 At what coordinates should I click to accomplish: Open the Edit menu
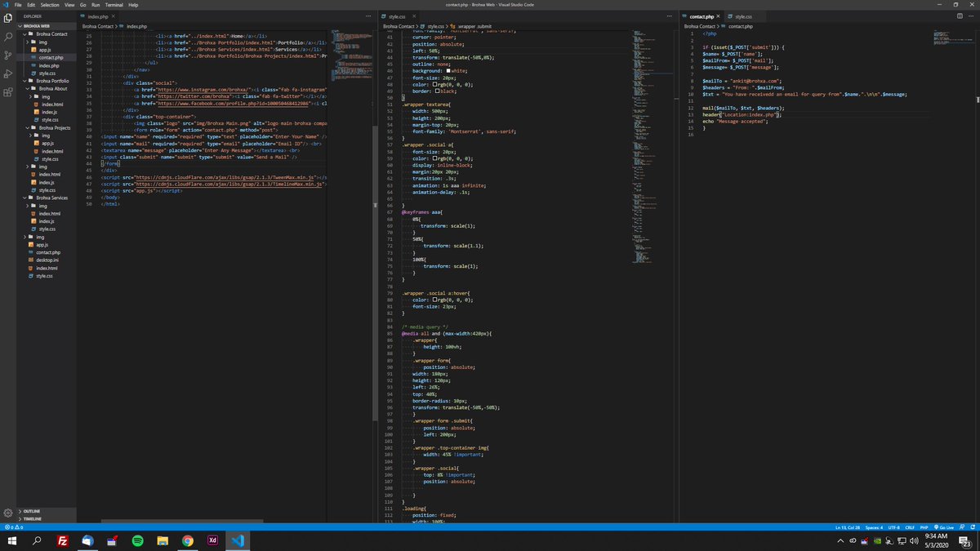[x=31, y=5]
